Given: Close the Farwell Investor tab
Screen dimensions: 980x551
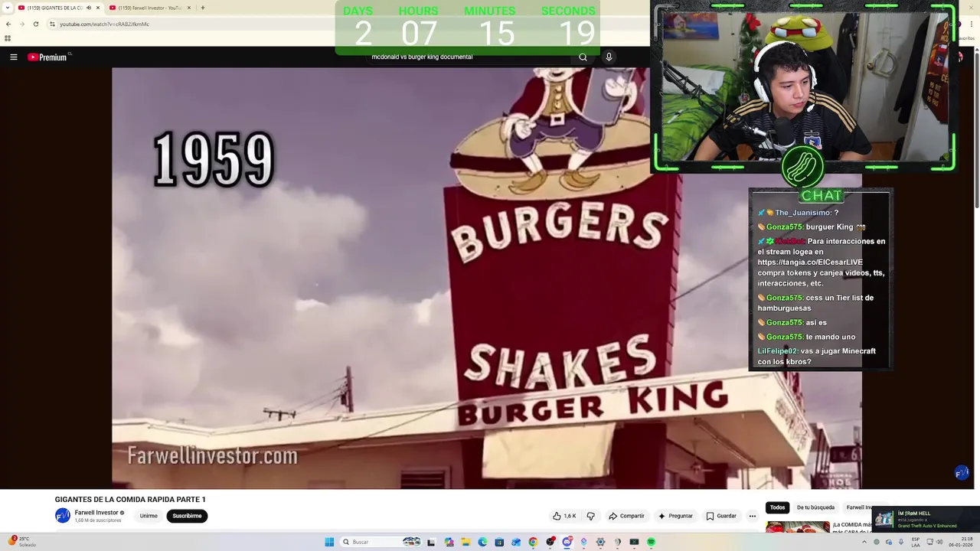Looking at the screenshot, I should [x=189, y=8].
